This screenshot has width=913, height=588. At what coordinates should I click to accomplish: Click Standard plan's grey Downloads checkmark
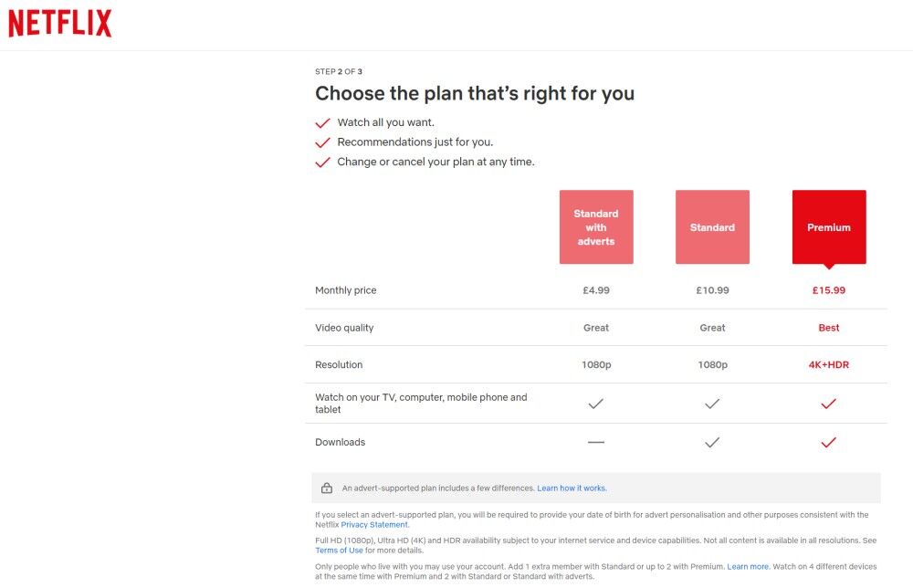(712, 443)
